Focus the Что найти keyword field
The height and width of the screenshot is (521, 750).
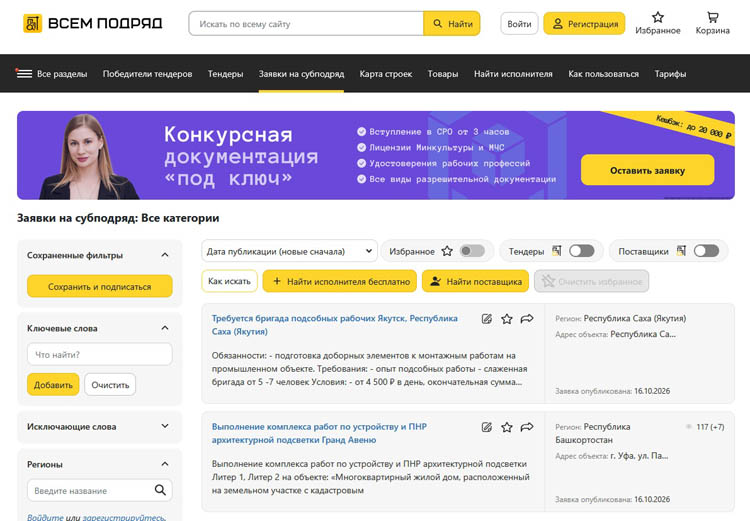tap(99, 355)
